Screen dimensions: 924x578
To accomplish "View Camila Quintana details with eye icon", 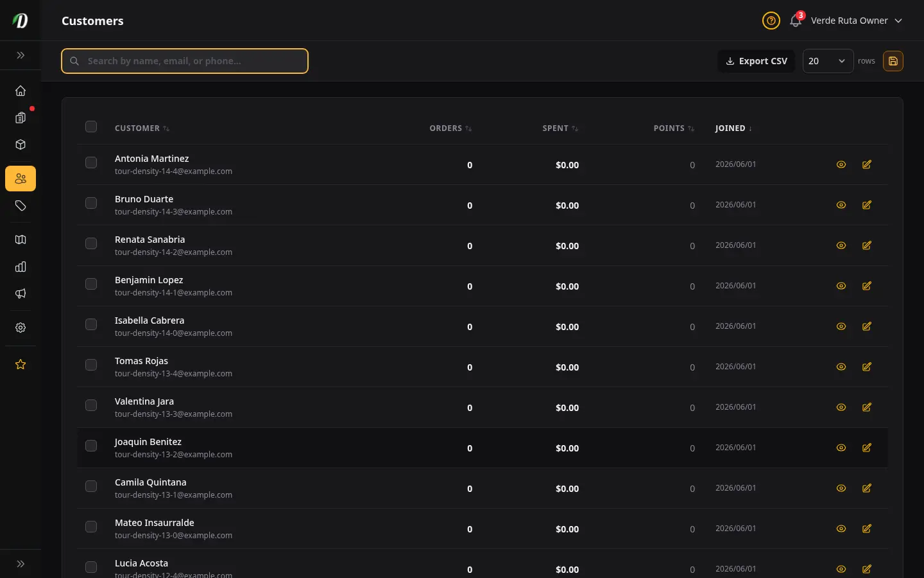I will pyautogui.click(x=841, y=488).
